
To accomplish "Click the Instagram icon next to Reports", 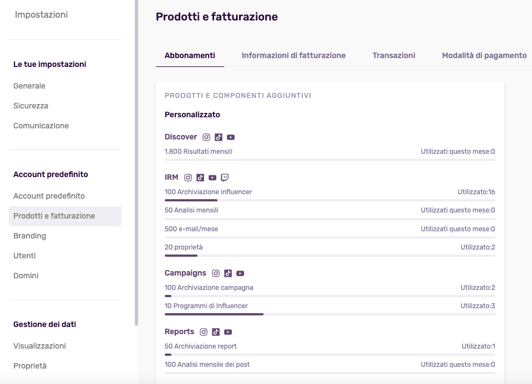I will pos(204,332).
